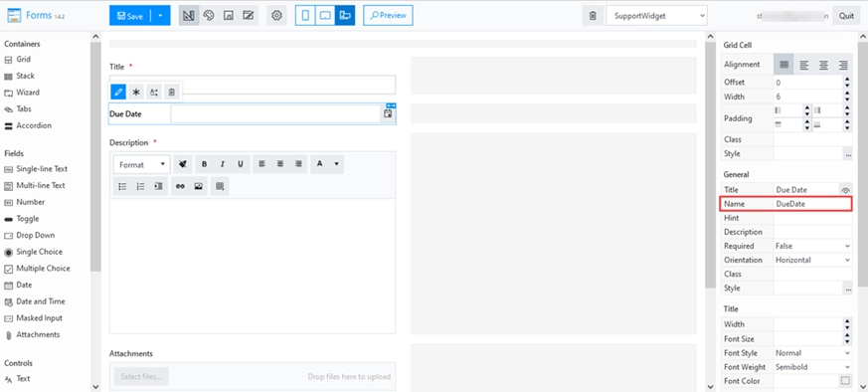
Task: Open the Orientation dropdown showing Horizontal
Action: (x=812, y=260)
